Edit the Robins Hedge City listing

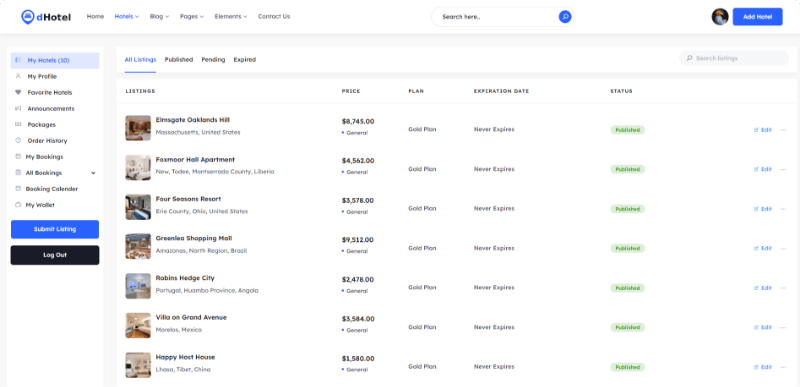pyautogui.click(x=763, y=288)
